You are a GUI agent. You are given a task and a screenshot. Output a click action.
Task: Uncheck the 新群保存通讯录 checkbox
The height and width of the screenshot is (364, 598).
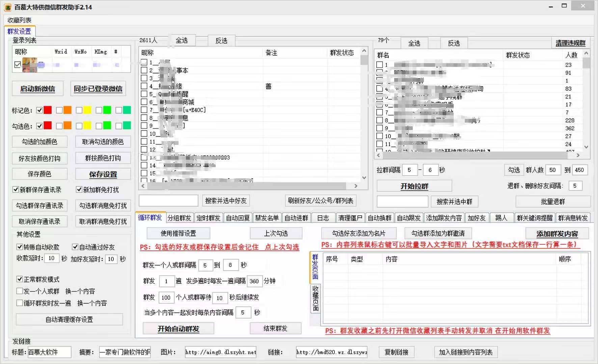click(x=15, y=190)
